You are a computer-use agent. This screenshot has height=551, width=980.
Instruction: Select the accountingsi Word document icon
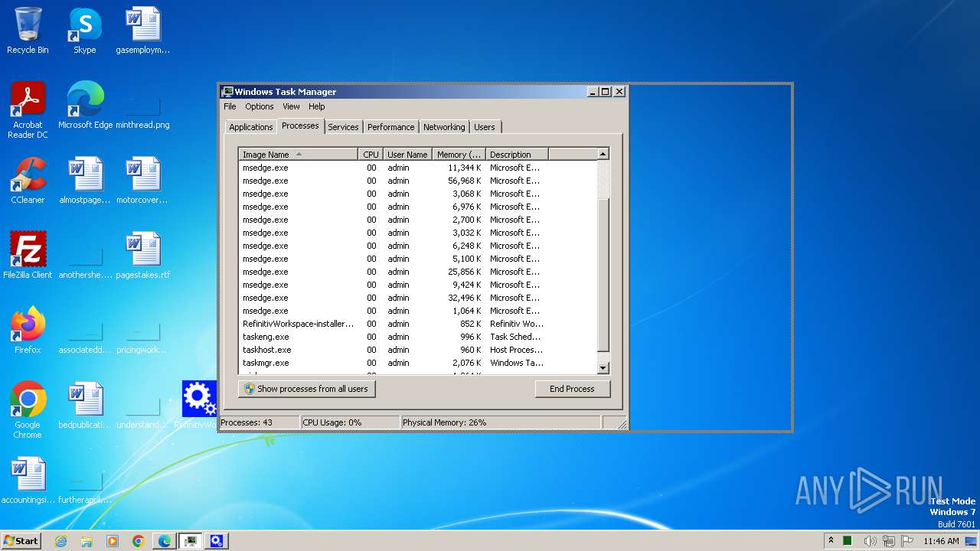click(28, 480)
